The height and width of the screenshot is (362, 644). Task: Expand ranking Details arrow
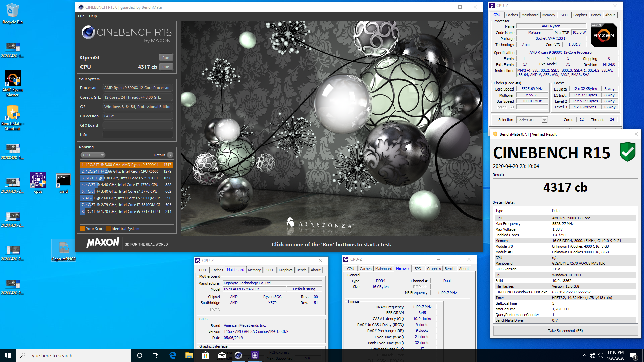pyautogui.click(x=170, y=155)
